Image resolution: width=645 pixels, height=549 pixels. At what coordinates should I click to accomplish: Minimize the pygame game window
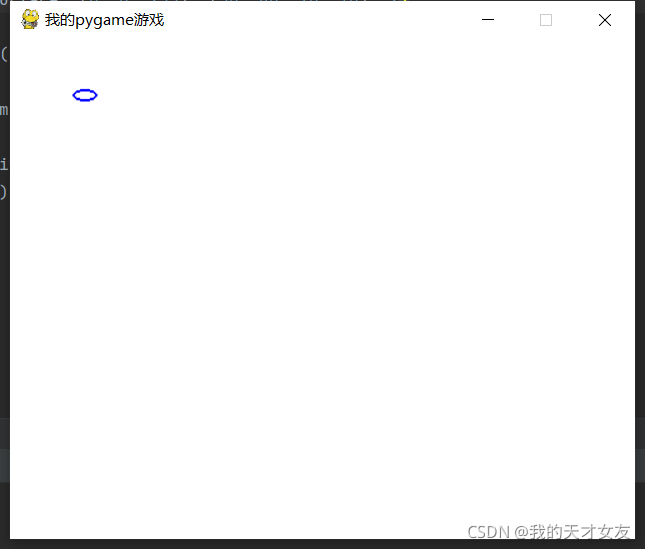click(x=488, y=20)
